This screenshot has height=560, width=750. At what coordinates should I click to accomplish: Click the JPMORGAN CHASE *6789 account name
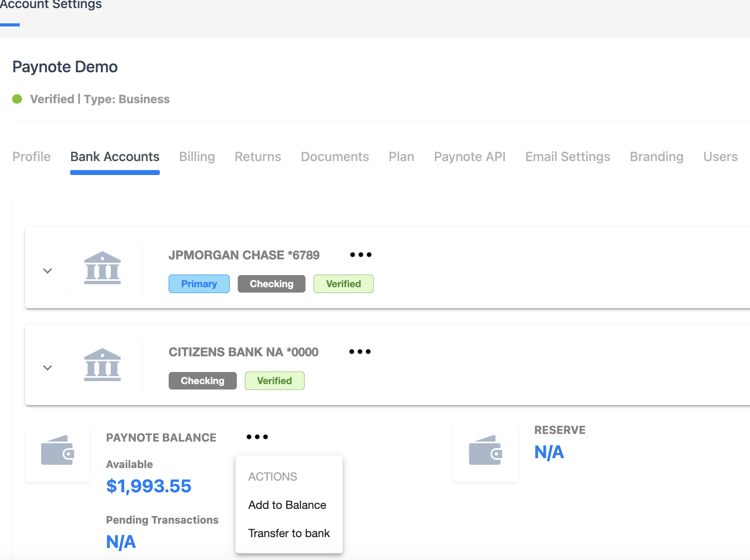point(244,255)
